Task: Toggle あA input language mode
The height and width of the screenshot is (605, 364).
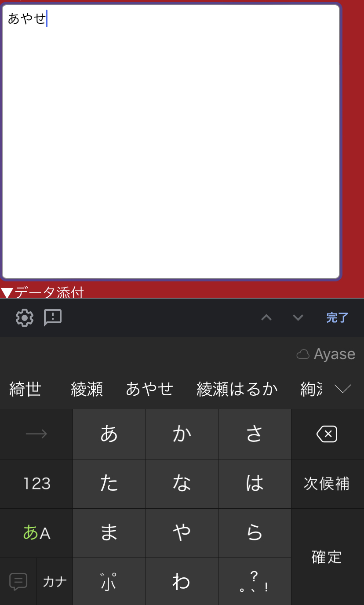Action: pyautogui.click(x=36, y=533)
